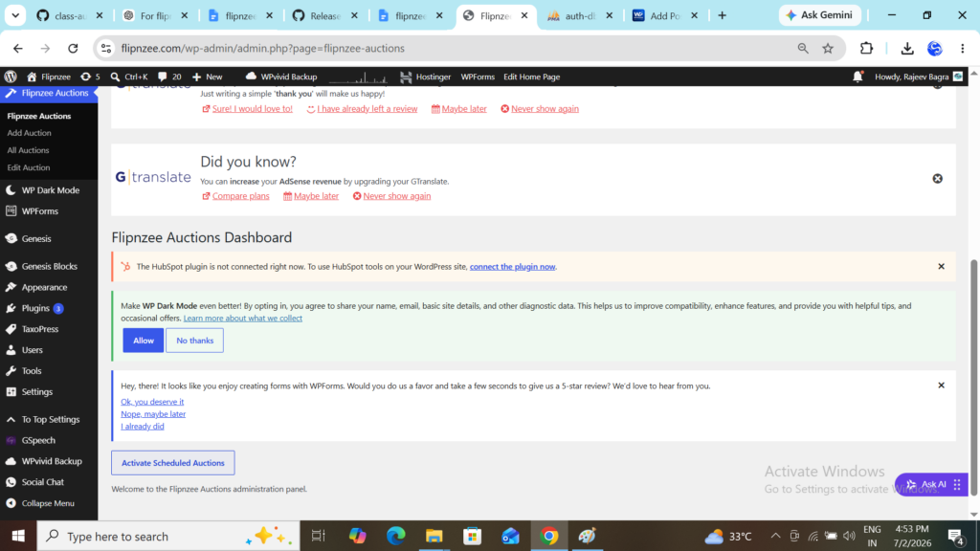Open WP Dark Mode sidebar menu
This screenshot has width=980, height=551.
[49, 190]
